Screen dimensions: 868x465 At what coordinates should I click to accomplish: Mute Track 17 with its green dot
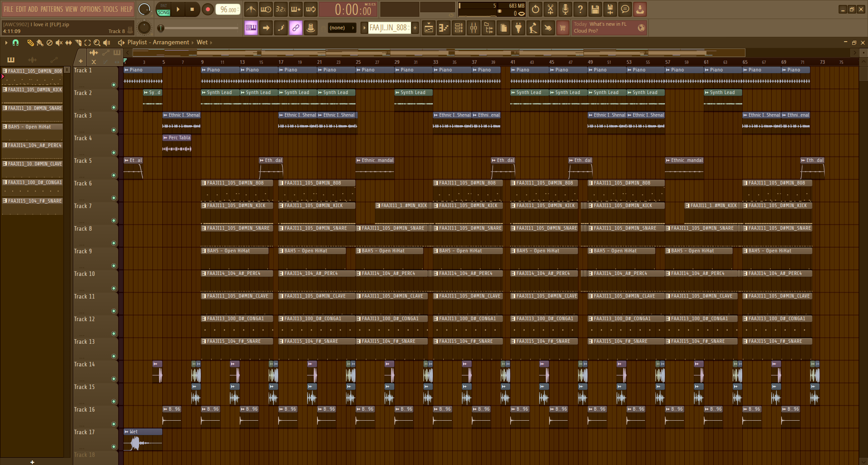coord(114,446)
